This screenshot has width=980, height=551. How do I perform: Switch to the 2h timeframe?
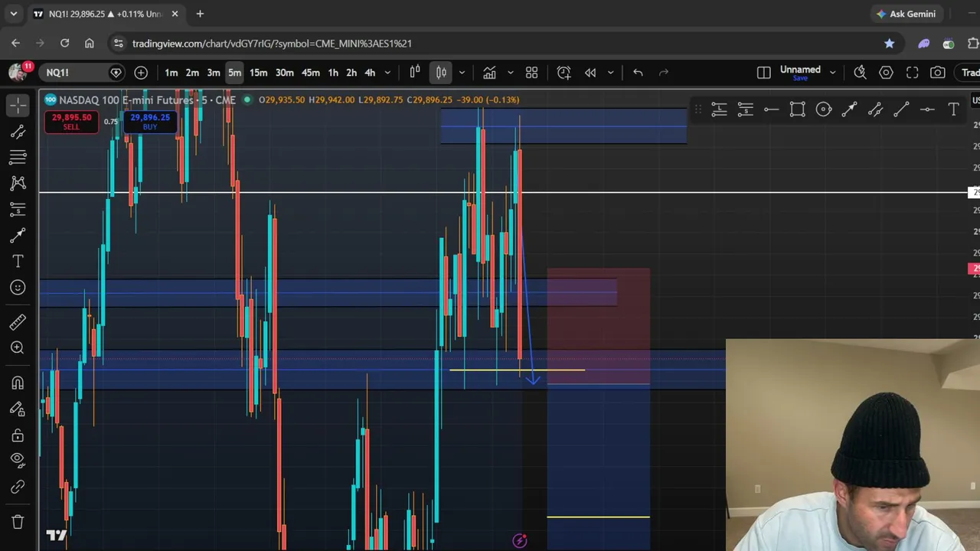(x=351, y=73)
